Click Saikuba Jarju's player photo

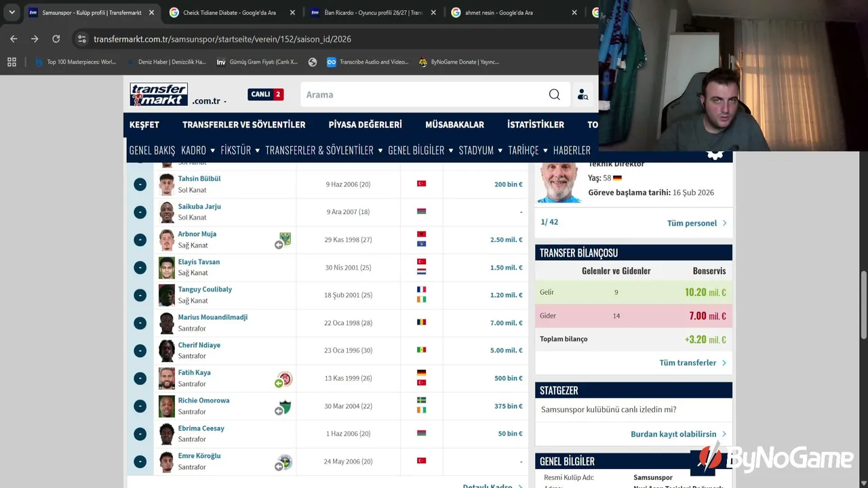(x=166, y=212)
